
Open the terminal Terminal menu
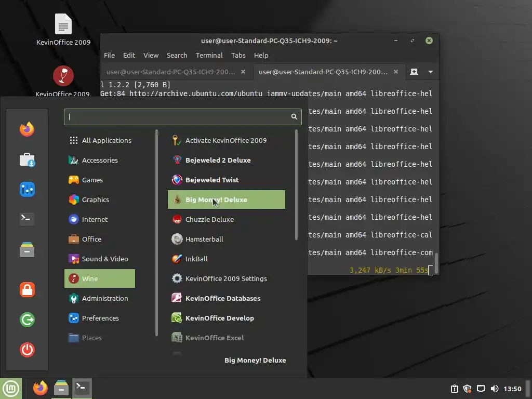[x=209, y=55]
